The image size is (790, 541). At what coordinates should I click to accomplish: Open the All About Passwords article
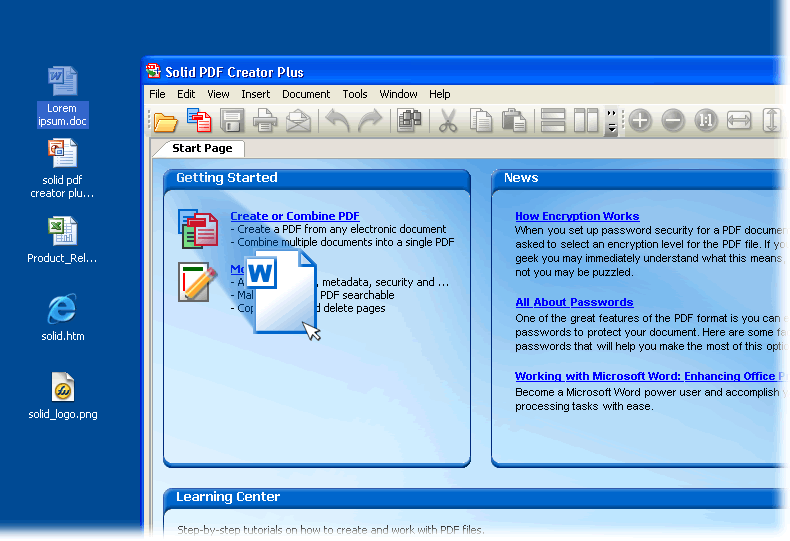pyautogui.click(x=574, y=302)
